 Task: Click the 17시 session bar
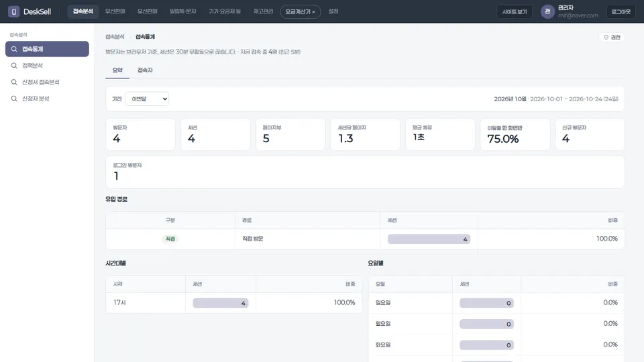click(x=221, y=303)
